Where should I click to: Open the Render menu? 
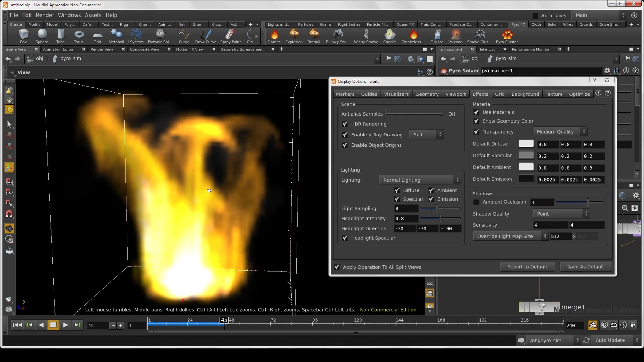(45, 15)
